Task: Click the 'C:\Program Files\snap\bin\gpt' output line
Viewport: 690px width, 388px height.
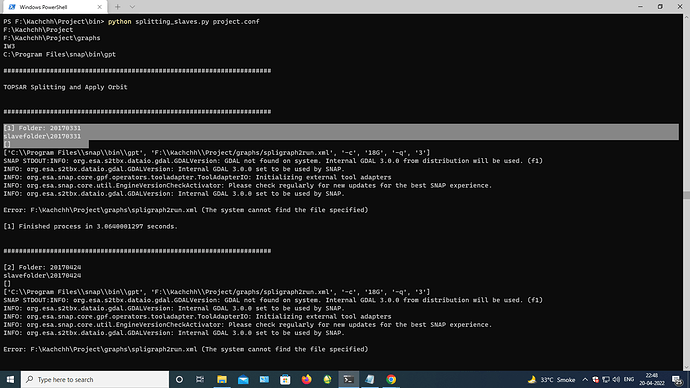Action: tap(59, 55)
